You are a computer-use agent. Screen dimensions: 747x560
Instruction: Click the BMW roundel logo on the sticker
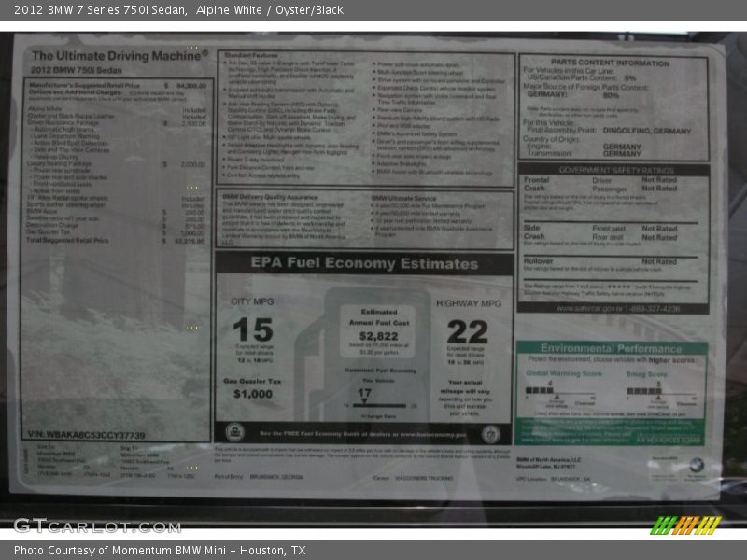(x=697, y=465)
